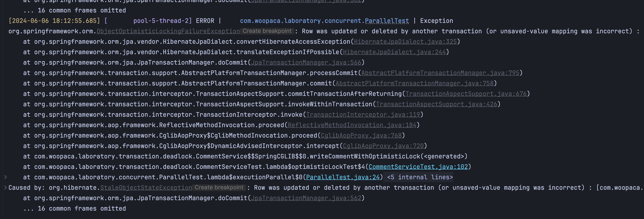
Task: Expand chevron beside ParallelTest stack frame
Action: click(5, 177)
